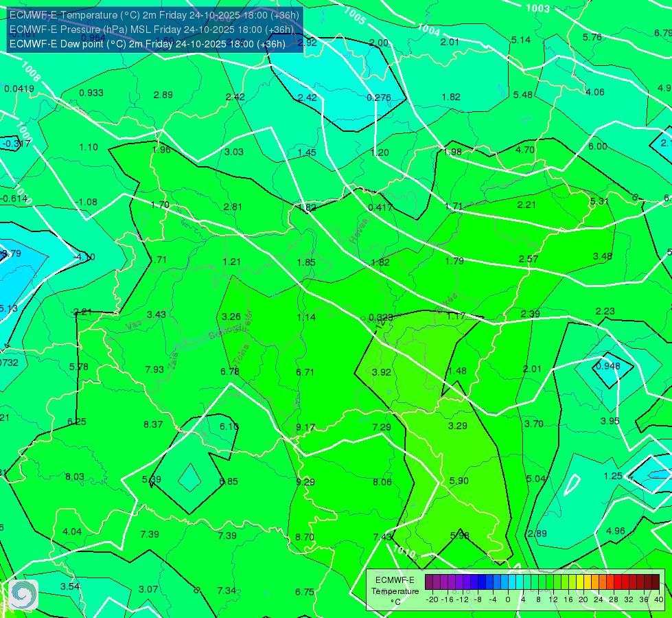Click the dew point value 9.17
Viewport: 672px width, 618px height.
point(305,428)
